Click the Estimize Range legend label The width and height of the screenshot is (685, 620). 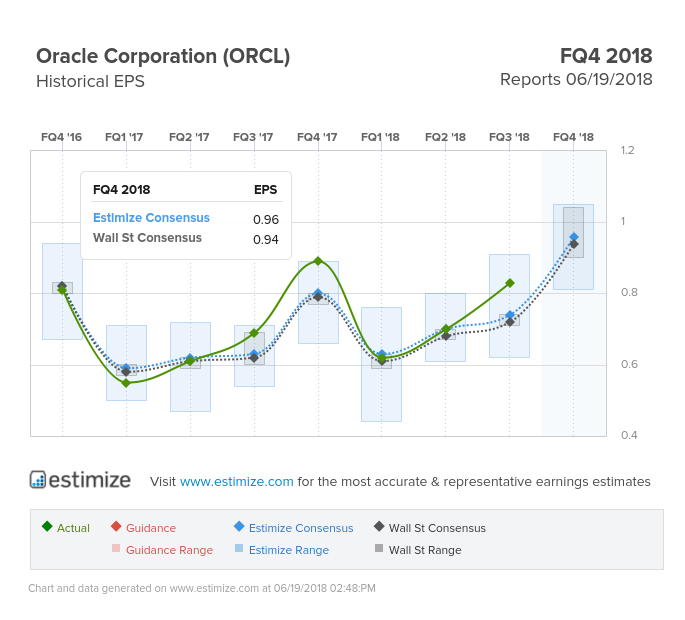[289, 550]
